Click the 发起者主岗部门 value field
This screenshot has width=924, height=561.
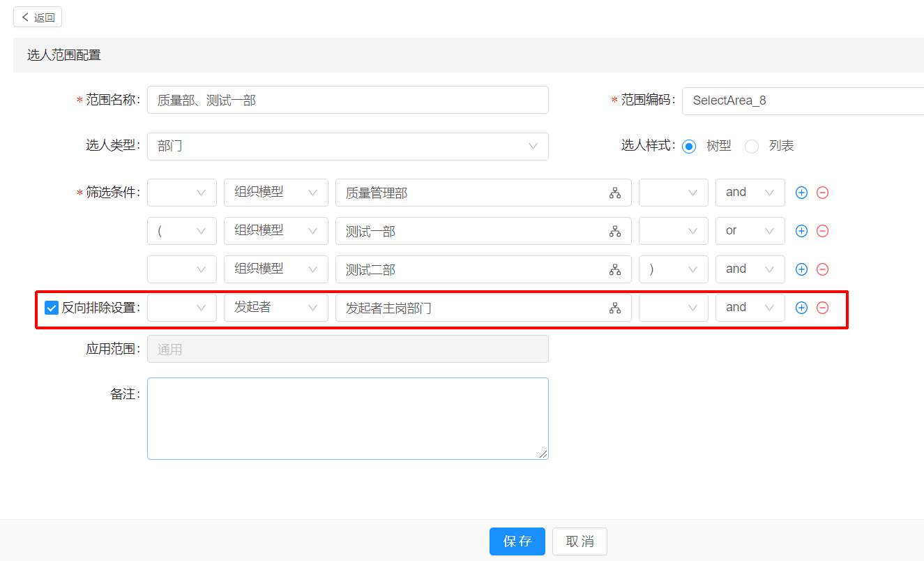coord(483,308)
